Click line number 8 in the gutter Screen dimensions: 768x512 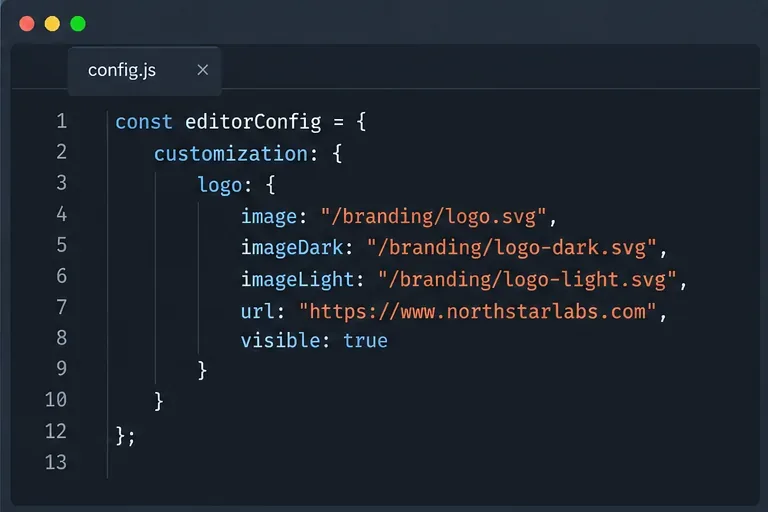click(x=61, y=338)
